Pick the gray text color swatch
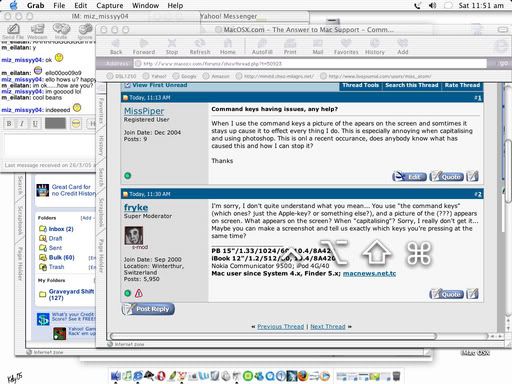Image resolution: width=512 pixels, height=384 pixels. (55, 124)
